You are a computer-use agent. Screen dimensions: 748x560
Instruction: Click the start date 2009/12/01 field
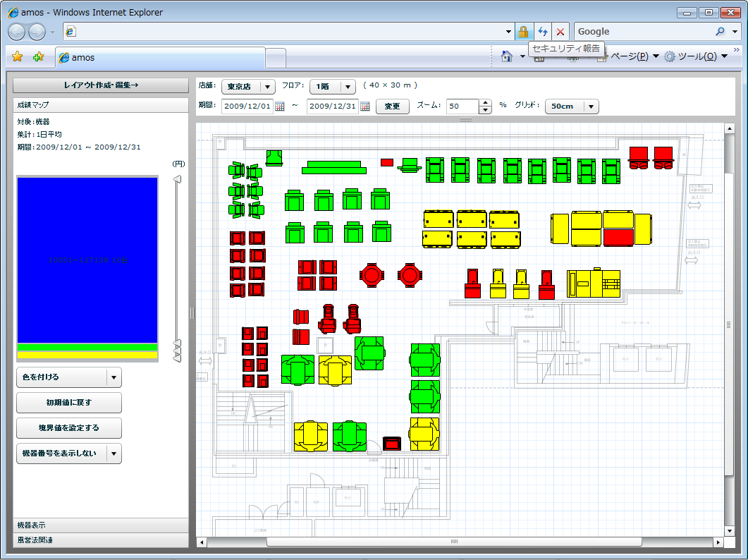coord(247,106)
